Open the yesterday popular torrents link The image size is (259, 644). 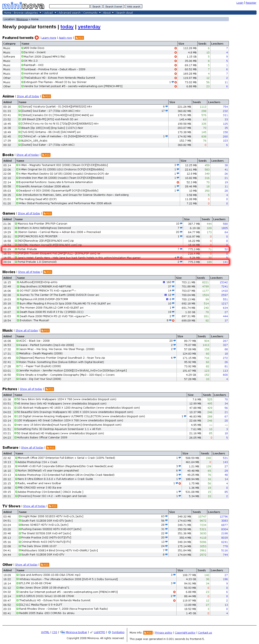tap(89, 27)
